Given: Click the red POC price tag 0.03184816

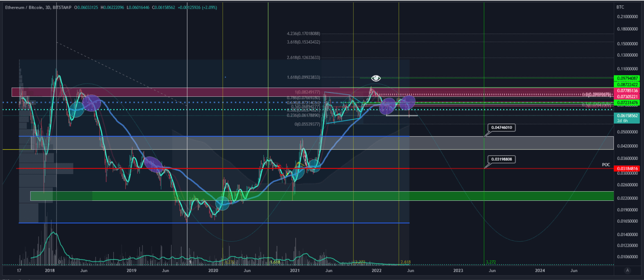Looking at the screenshot, I should click(627, 168).
